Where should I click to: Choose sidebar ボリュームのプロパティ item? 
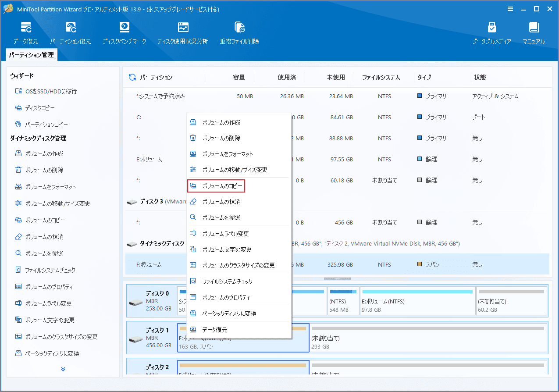click(43, 287)
